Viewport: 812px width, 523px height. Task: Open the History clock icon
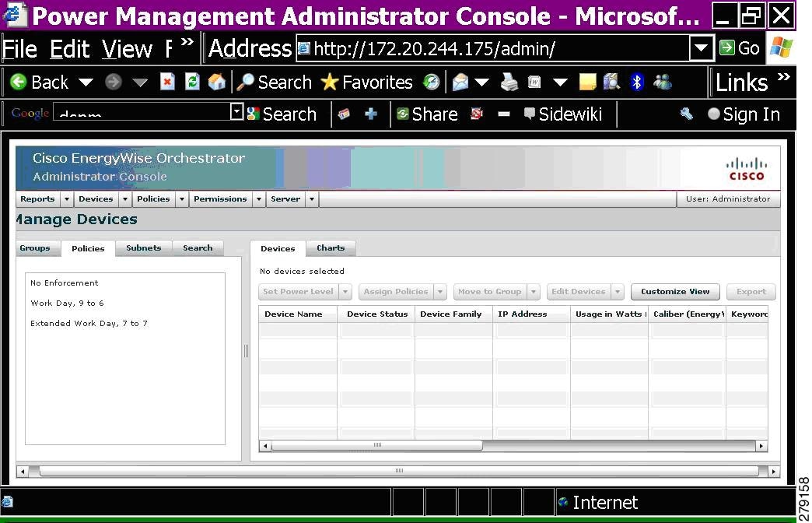tap(431, 82)
